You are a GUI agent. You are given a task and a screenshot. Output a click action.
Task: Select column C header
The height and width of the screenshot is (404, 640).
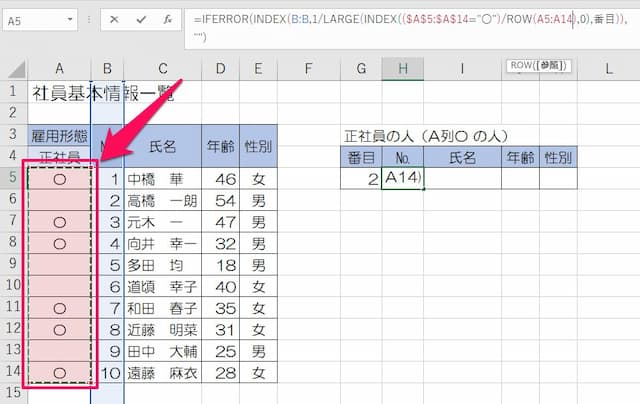pyautogui.click(x=163, y=69)
